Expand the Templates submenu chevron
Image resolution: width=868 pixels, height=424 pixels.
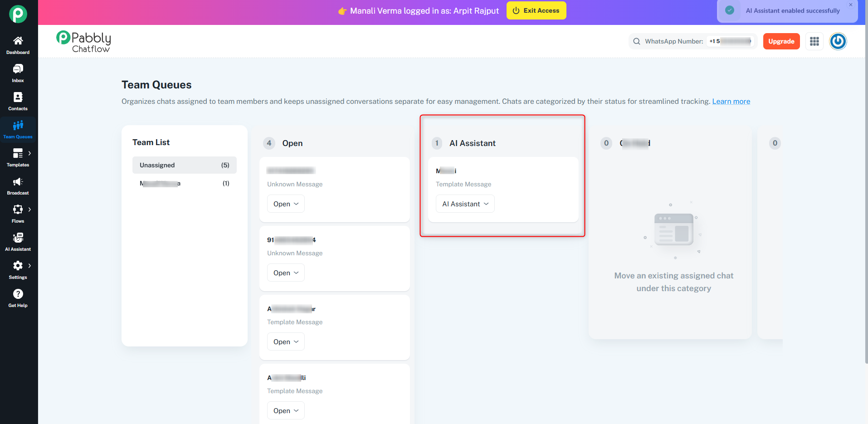coord(30,153)
